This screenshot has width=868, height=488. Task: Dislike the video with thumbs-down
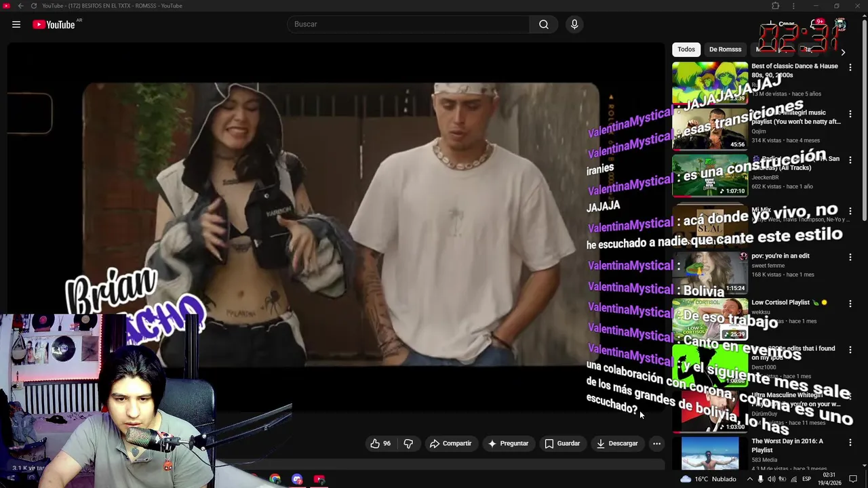pyautogui.click(x=408, y=443)
